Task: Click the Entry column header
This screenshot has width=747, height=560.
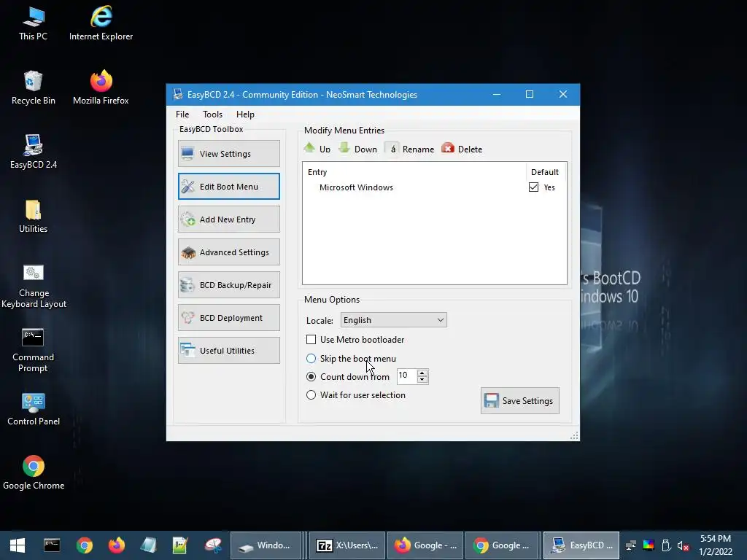Action: pos(414,172)
